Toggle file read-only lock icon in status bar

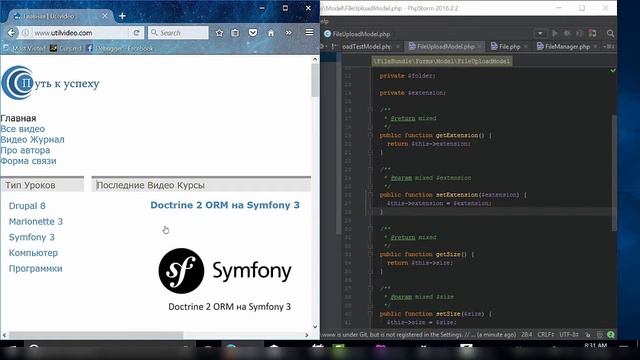[x=588, y=335]
